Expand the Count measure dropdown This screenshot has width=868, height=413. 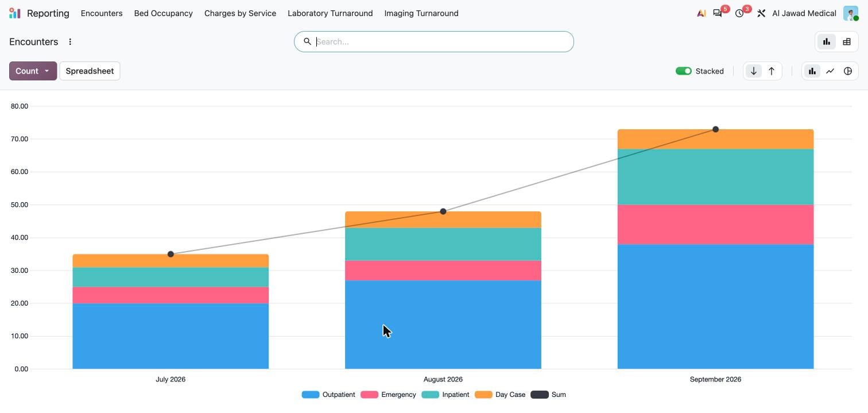[33, 71]
